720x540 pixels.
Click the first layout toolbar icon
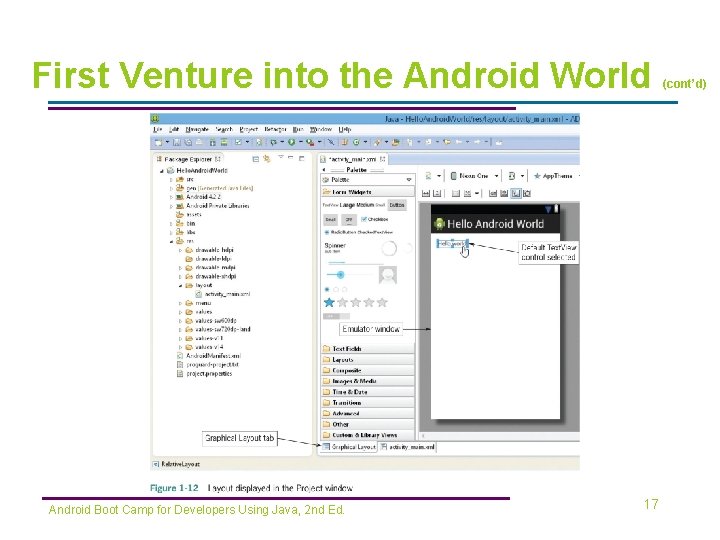[426, 193]
